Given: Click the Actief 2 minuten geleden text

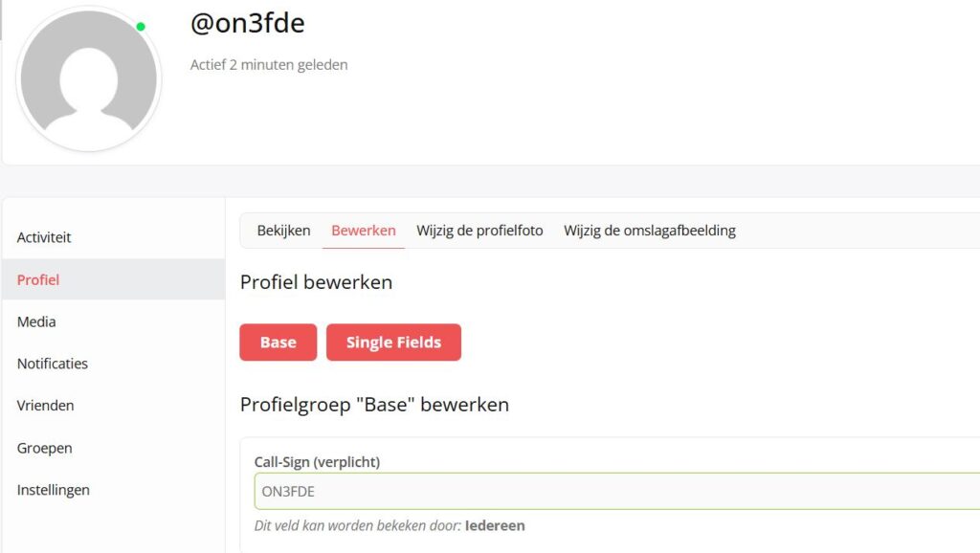Looking at the screenshot, I should [x=269, y=65].
